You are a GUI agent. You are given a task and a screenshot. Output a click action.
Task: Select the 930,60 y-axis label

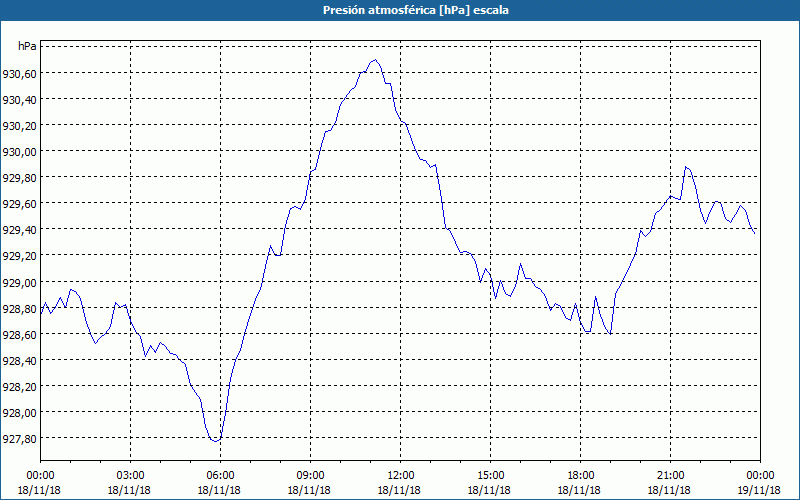19,73
